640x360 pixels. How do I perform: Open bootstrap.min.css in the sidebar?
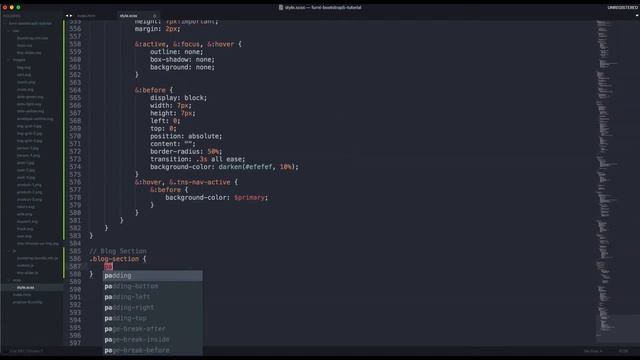pos(32,38)
